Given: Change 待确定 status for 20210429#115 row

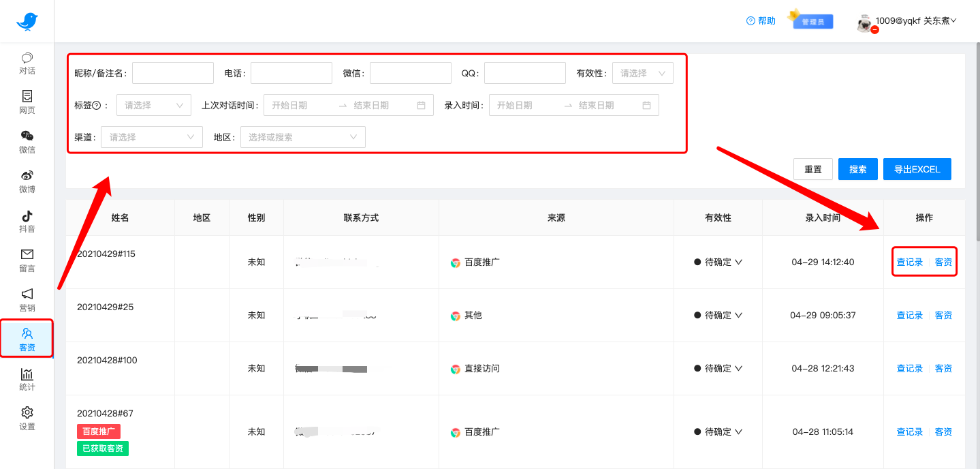Looking at the screenshot, I should coord(718,262).
